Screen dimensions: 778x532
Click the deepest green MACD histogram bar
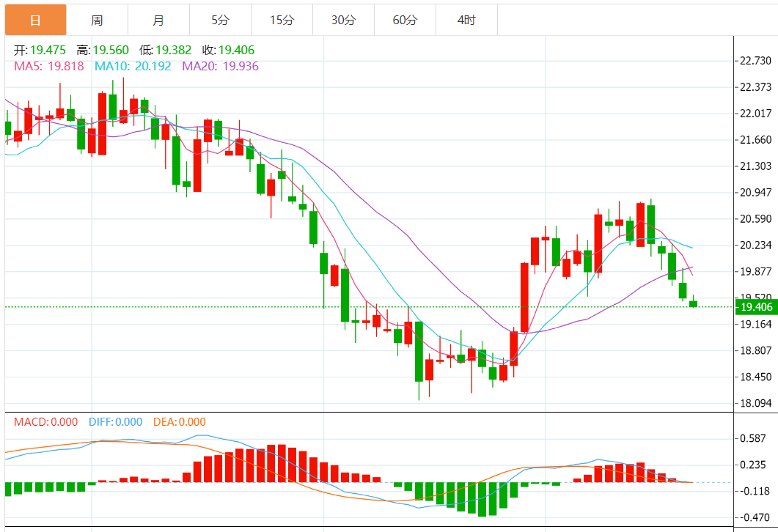482,499
